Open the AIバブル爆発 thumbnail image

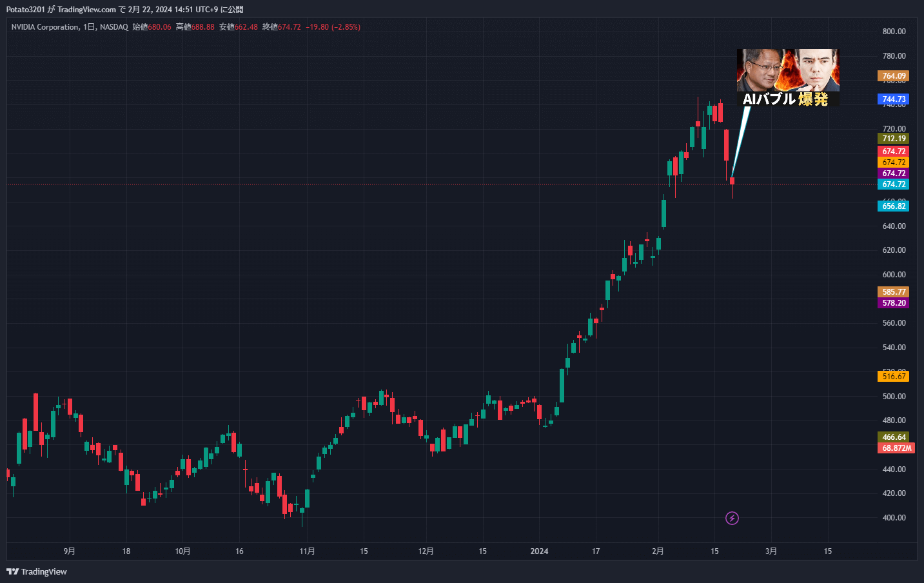click(x=787, y=77)
